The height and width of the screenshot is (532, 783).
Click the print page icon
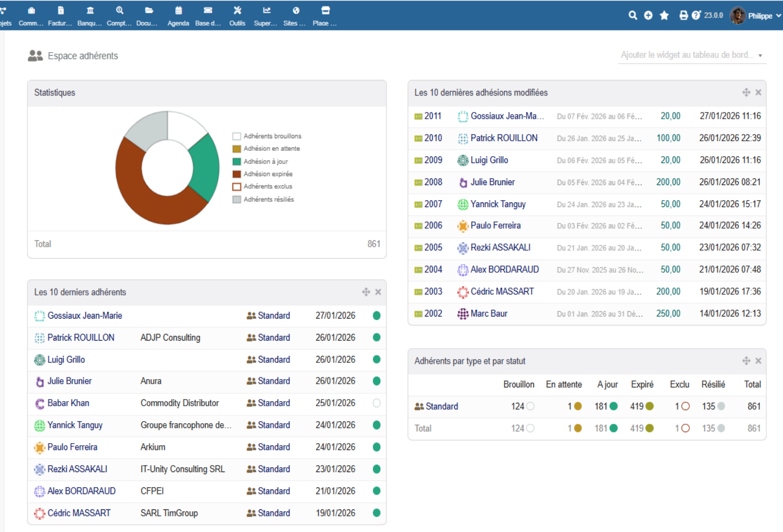point(683,15)
